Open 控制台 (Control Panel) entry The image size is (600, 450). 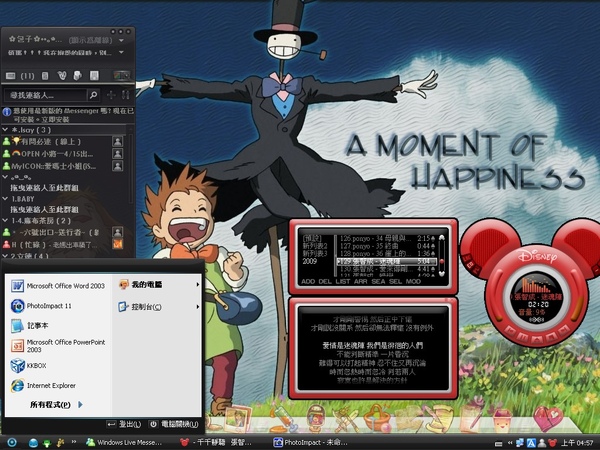(159, 307)
